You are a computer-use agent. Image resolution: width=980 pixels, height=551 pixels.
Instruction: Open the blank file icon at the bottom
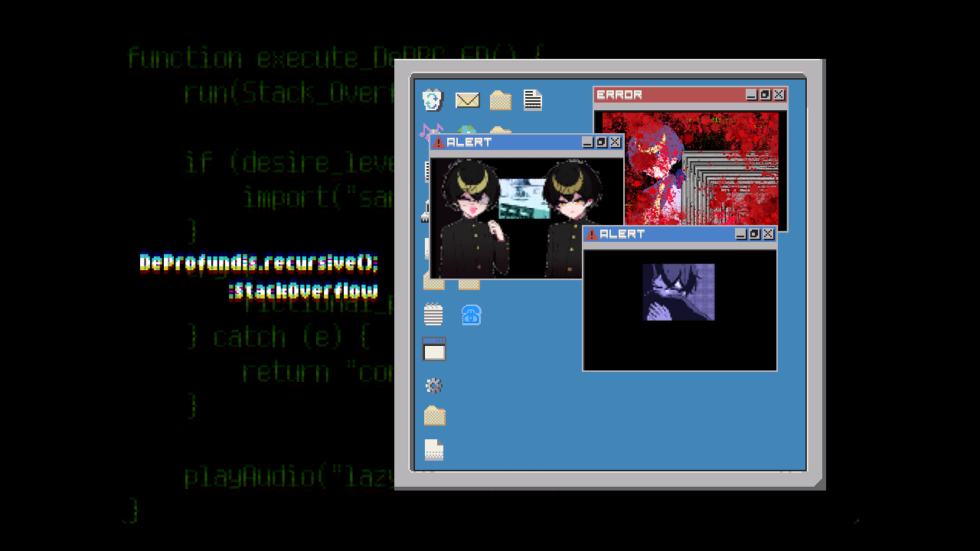434,450
